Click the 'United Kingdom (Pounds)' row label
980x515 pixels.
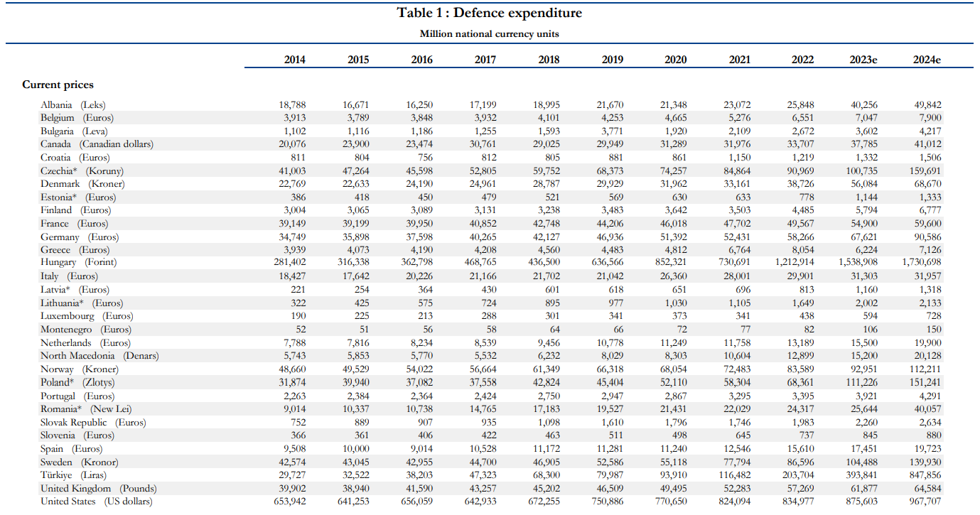(99, 489)
